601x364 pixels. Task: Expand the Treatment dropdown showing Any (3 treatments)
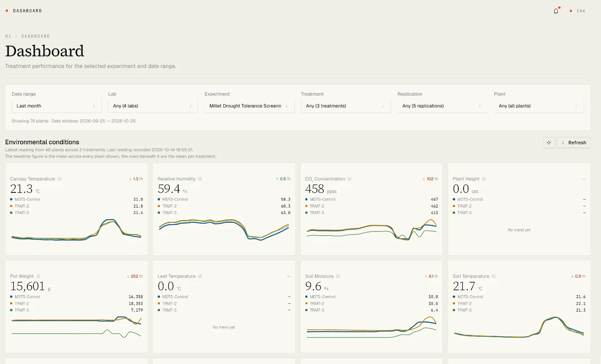[346, 106]
